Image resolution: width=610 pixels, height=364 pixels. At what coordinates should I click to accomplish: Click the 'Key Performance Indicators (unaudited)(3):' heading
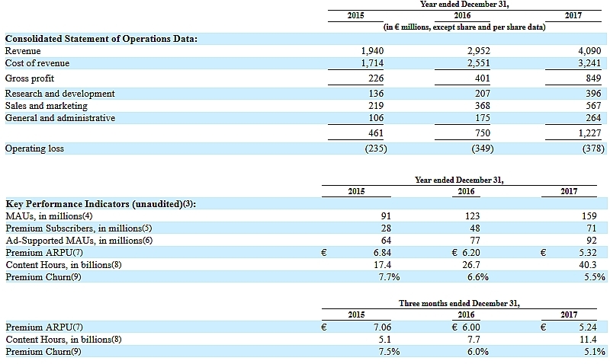click(x=101, y=204)
